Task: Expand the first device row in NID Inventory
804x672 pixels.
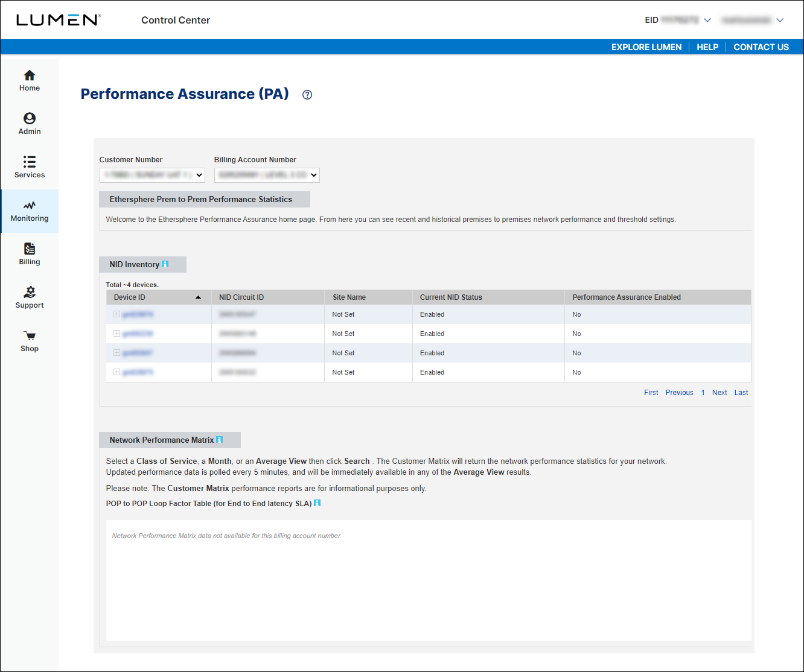Action: (x=116, y=314)
